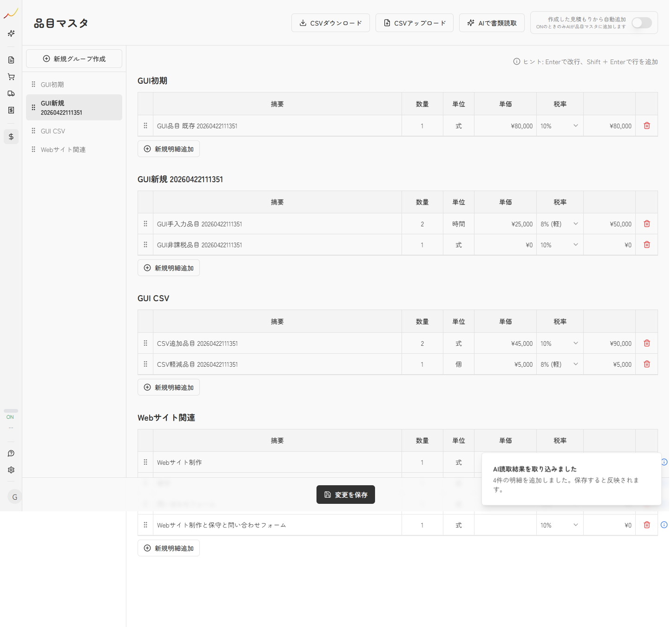Open the AI sparkle feature in the sidebar
The height and width of the screenshot is (627, 672).
(11, 33)
